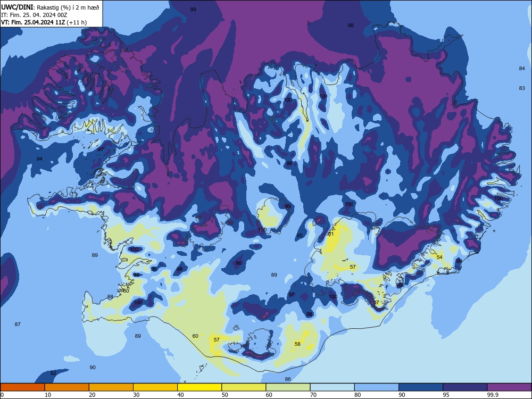Click the golden 30–40 legend swatch
Screen dimensions: 532x399
coord(155,387)
